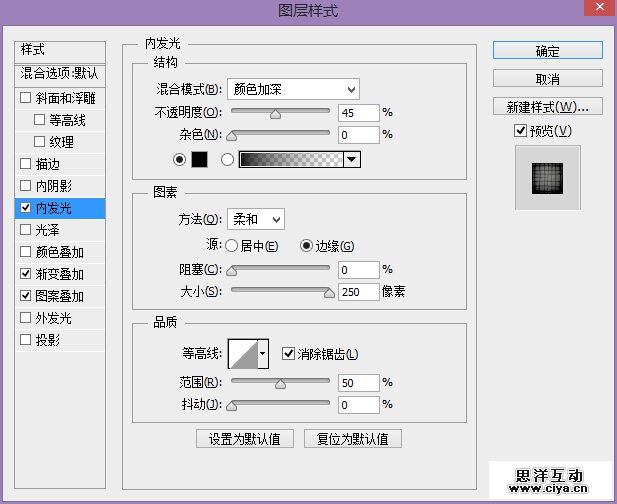Click the 等高线 contour thumbnail
Image resolution: width=617 pixels, height=504 pixels.
(243, 354)
